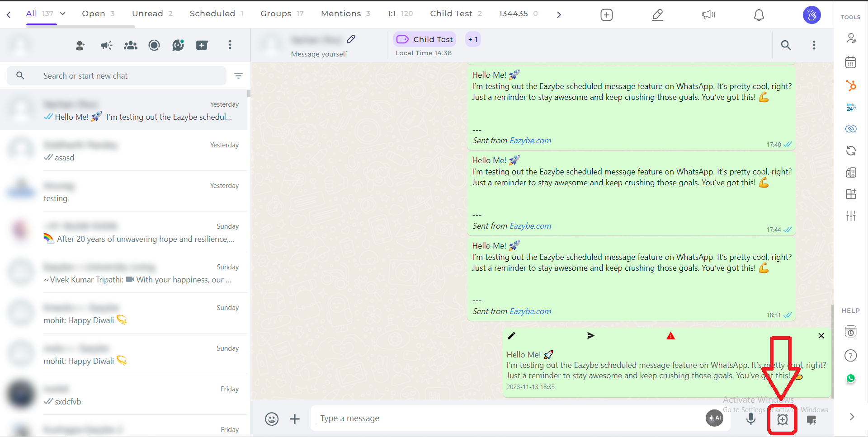868x437 pixels.
Task: Open the sliders settings tool icon
Action: pyautogui.click(x=851, y=216)
